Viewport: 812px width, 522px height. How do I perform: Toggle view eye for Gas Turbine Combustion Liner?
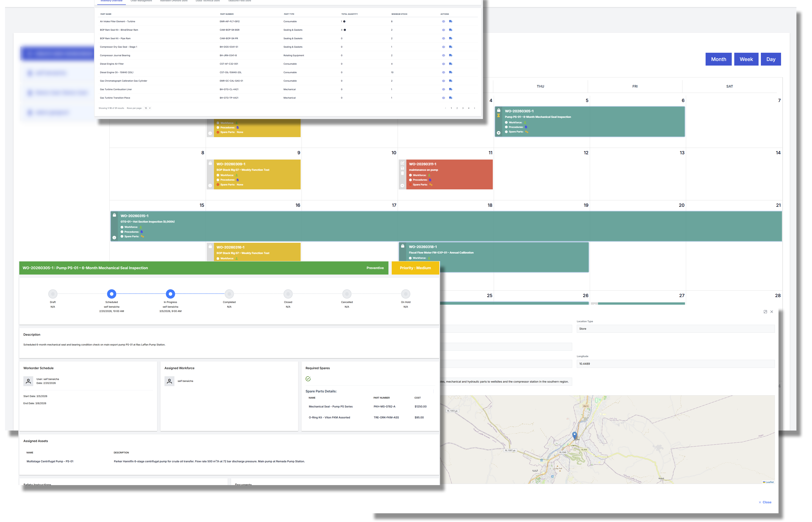pos(443,89)
